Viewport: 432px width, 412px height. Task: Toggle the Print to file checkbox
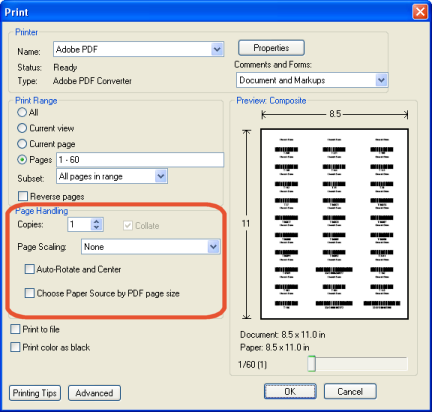pos(15,329)
